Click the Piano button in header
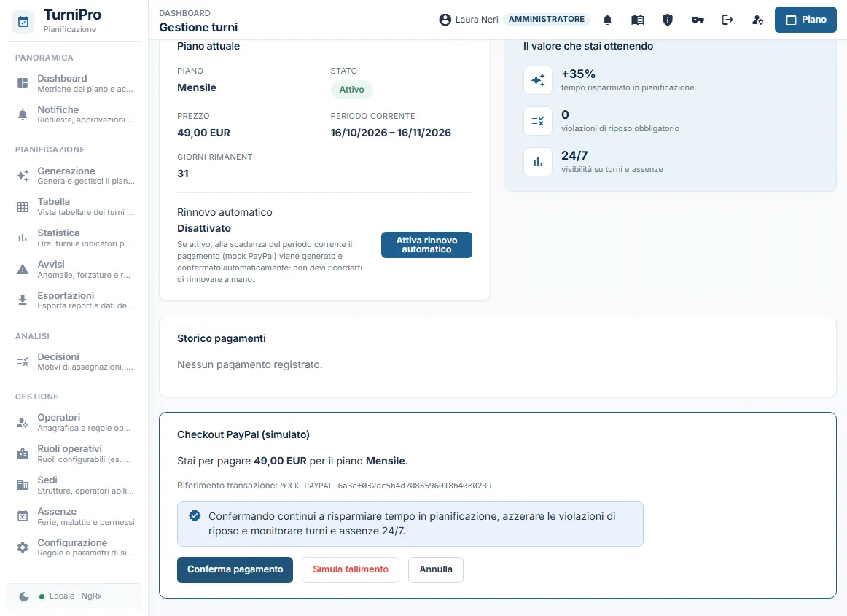This screenshot has width=847, height=616. click(805, 20)
